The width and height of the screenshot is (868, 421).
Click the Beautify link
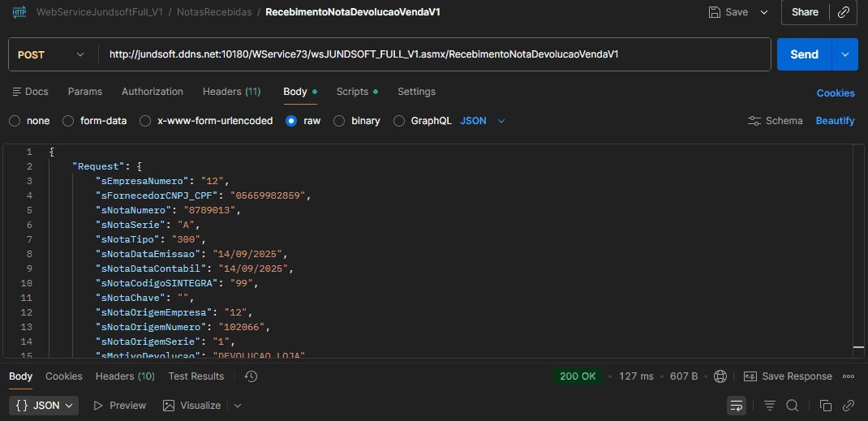click(835, 121)
